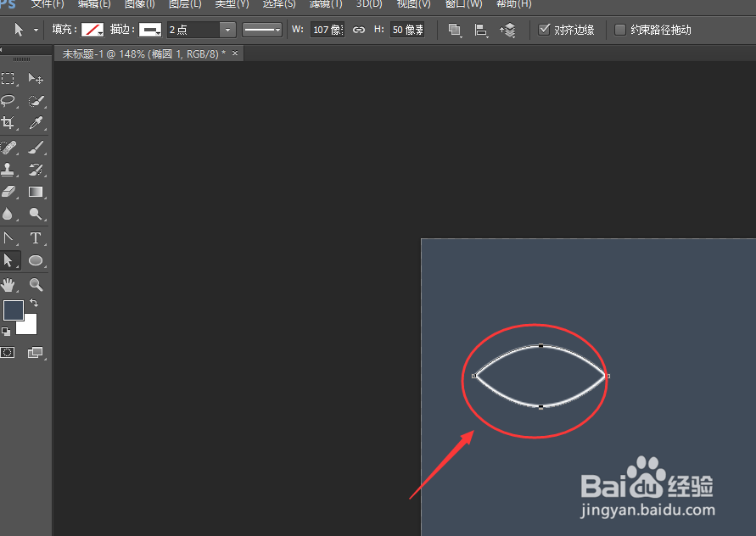Screen dimensions: 756x536
Task: Select the Ellipse shape tool
Action: point(36,260)
